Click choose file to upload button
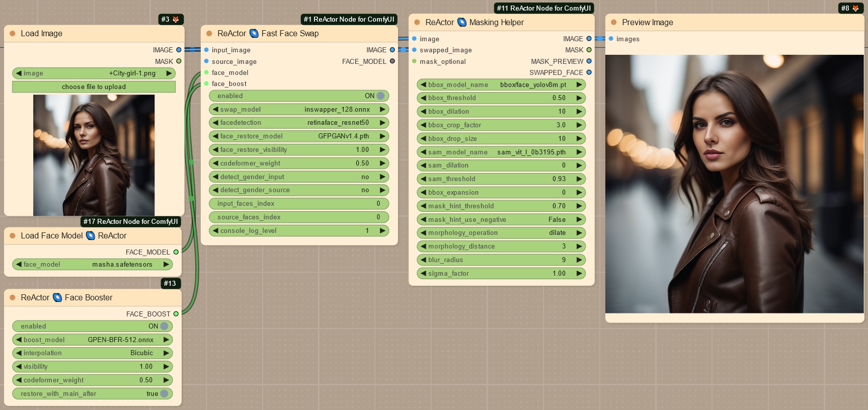This screenshot has height=410, width=868. tap(94, 87)
